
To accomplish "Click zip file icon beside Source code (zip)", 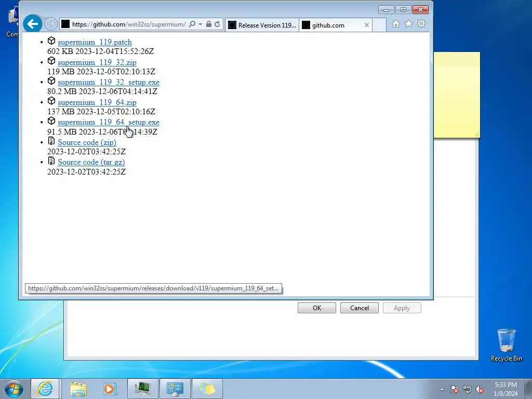I will pos(51,141).
